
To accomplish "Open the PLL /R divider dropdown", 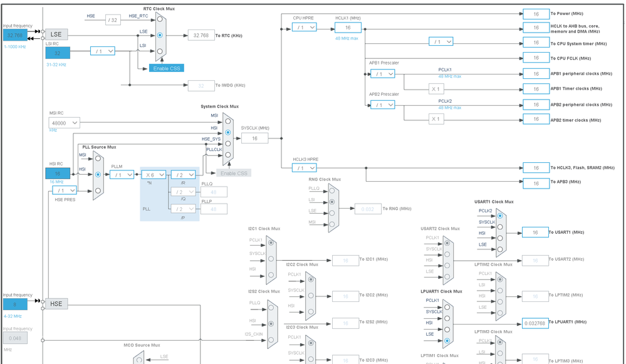I will tap(183, 175).
